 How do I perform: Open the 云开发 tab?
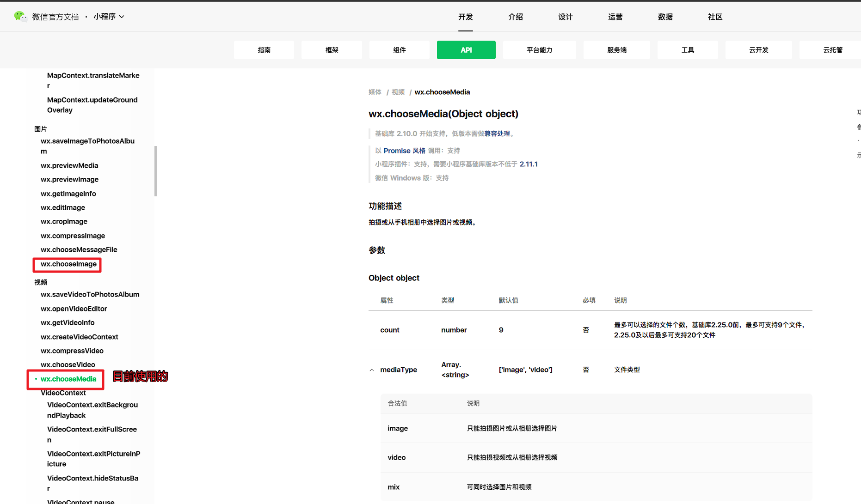tap(759, 50)
